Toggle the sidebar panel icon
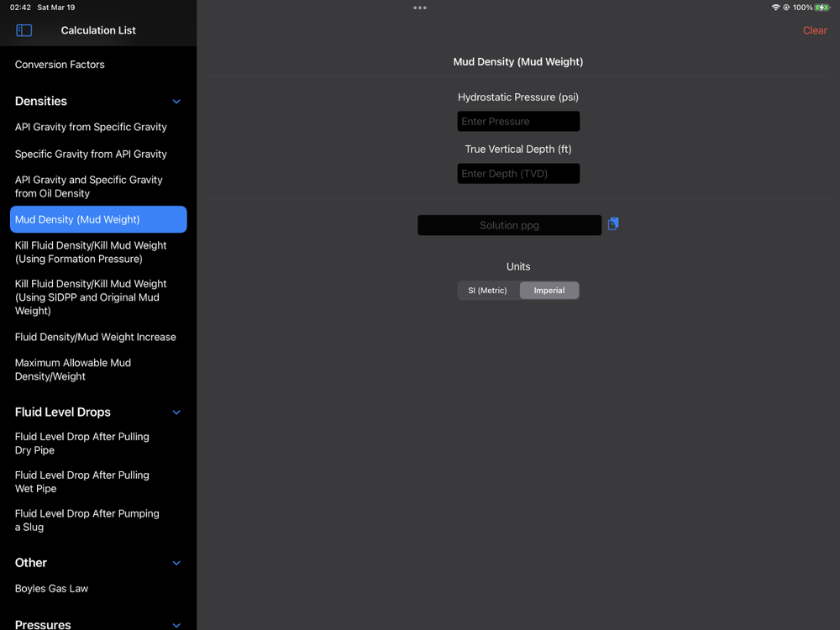This screenshot has width=840, height=630. pos(24,30)
